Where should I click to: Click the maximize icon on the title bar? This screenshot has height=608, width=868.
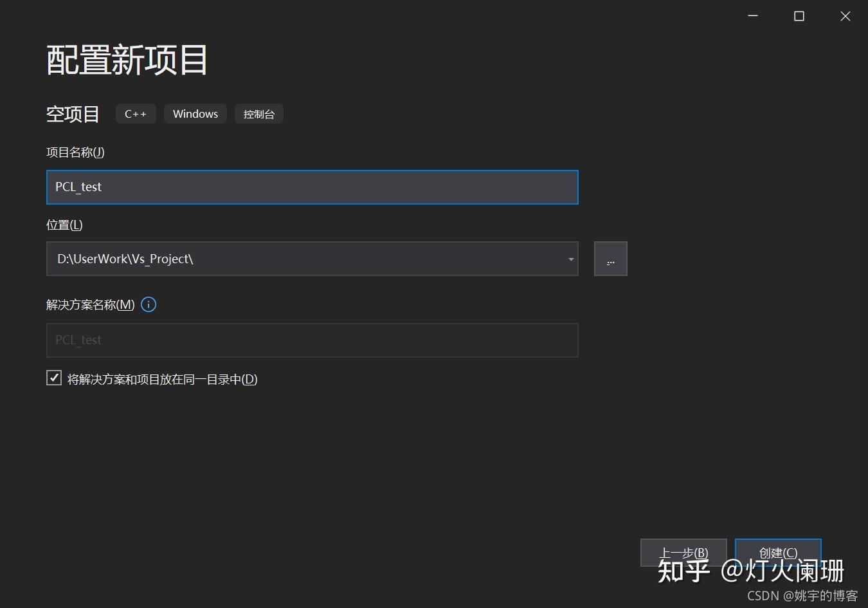[x=799, y=15]
